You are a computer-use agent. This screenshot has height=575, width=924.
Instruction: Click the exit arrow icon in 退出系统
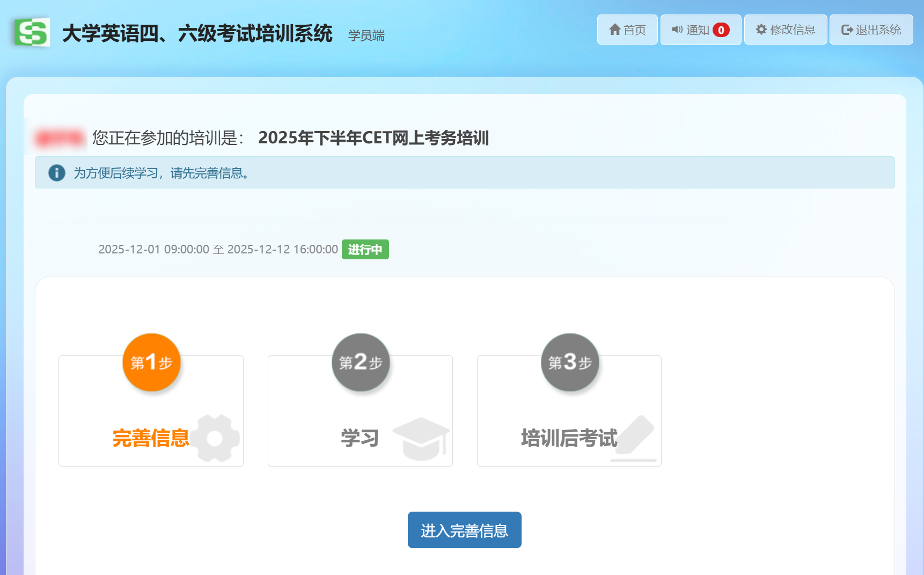coord(847,30)
